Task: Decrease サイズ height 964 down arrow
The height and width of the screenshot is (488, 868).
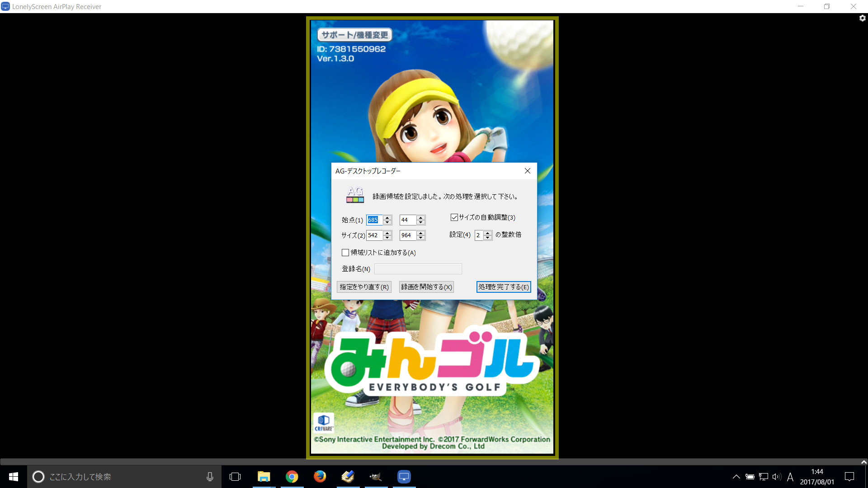Action: coord(420,238)
